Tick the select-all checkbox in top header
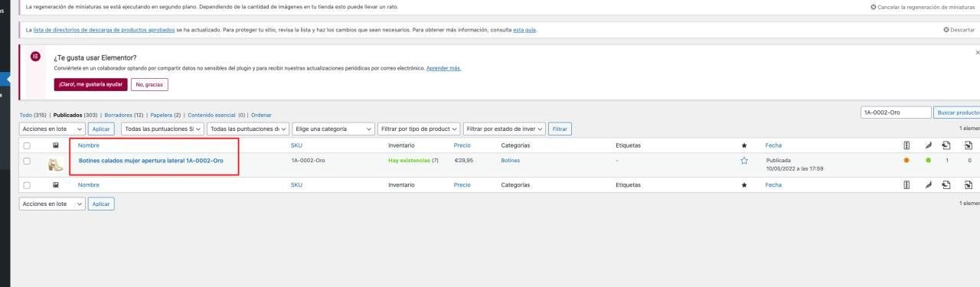The width and height of the screenshot is (980, 287). pos(27,145)
